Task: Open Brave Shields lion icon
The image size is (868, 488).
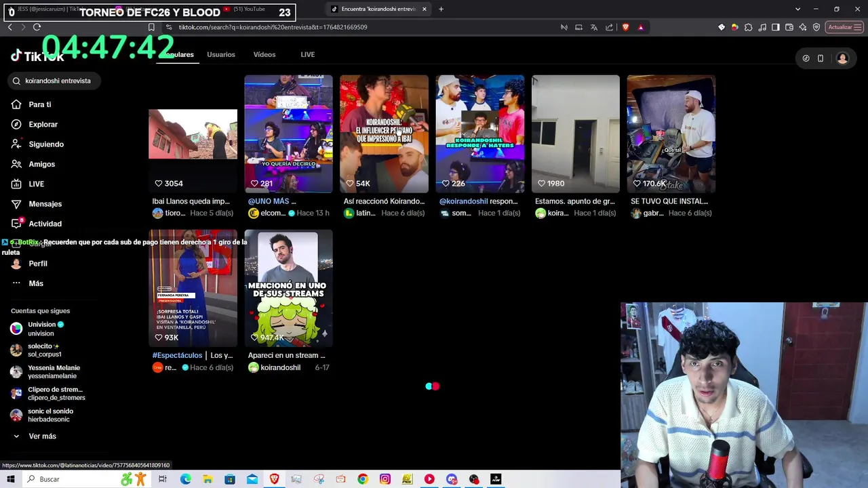Action: [625, 27]
